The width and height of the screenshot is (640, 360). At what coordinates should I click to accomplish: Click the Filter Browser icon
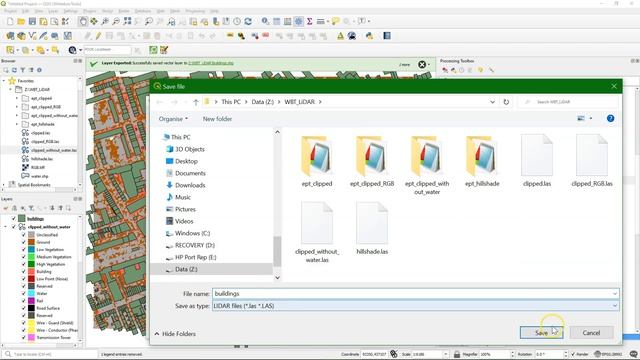(x=22, y=70)
